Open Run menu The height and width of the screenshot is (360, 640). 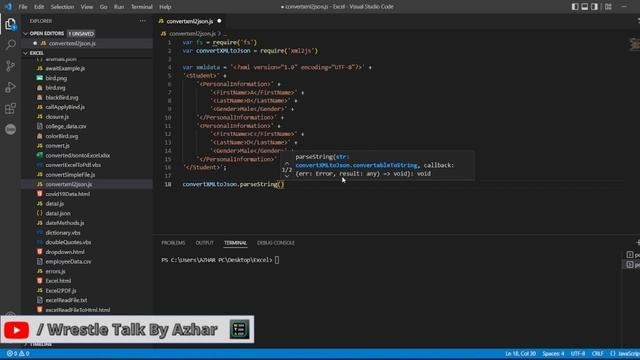tap(119, 7)
